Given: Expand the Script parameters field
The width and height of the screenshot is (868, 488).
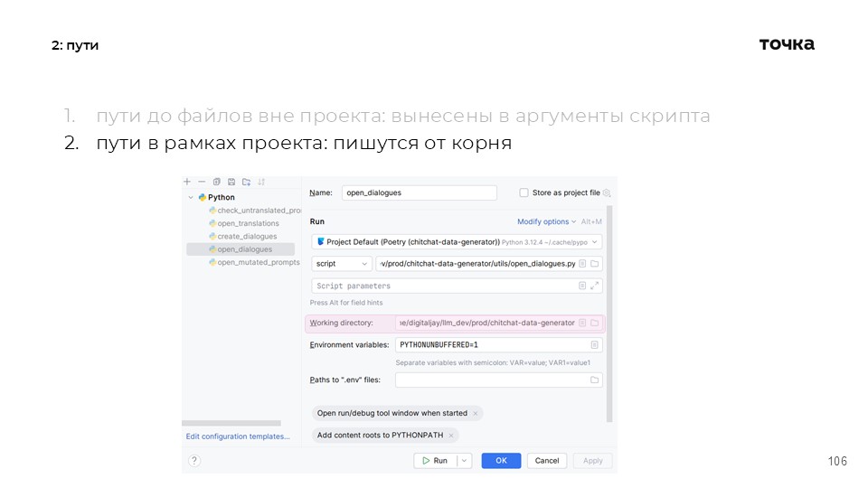Looking at the screenshot, I should (x=595, y=286).
